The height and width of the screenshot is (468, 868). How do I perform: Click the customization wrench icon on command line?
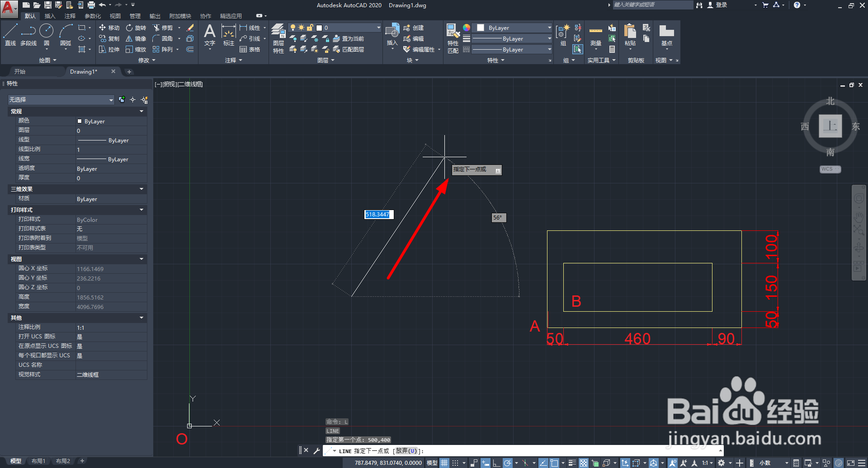(x=316, y=450)
